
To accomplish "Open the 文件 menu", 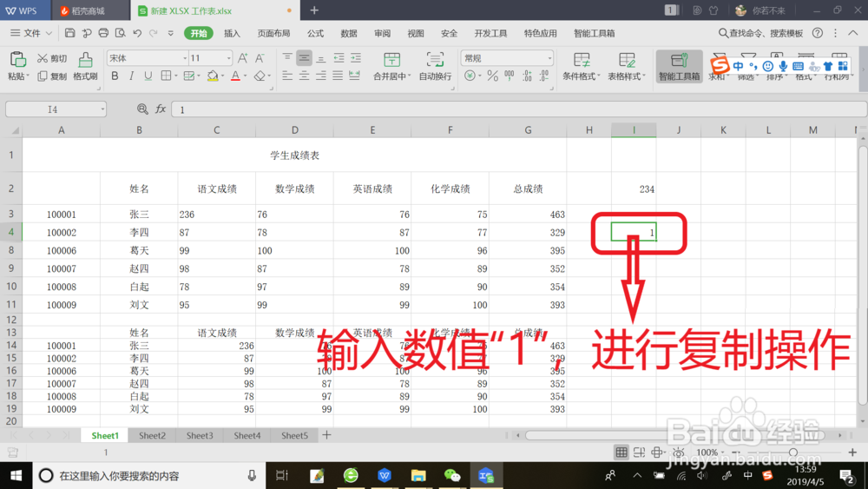I will tap(31, 33).
